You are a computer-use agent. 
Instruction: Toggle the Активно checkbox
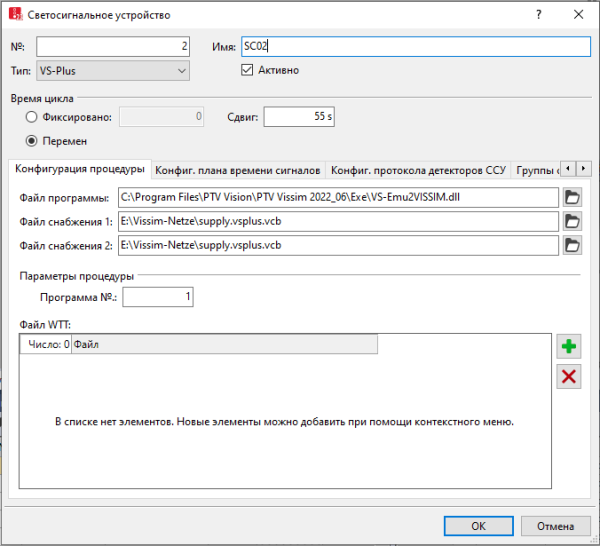249,70
